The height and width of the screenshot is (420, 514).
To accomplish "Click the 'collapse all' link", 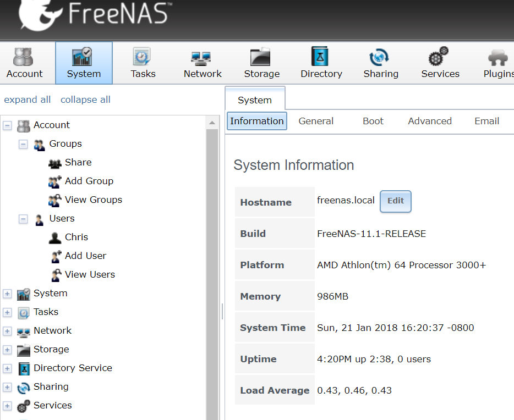I will point(85,100).
